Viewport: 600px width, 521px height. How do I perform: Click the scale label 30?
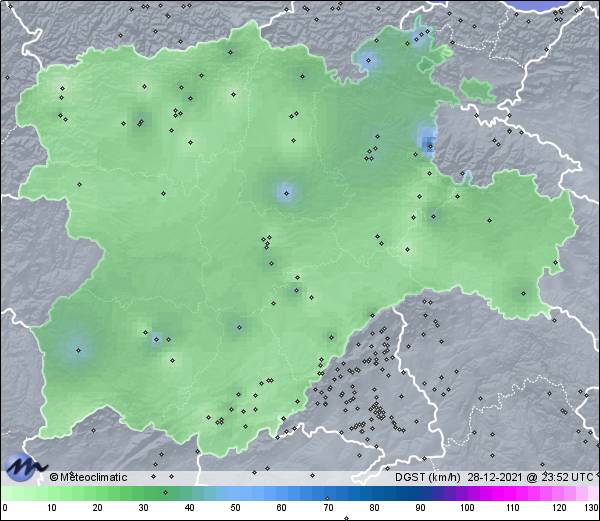point(143,508)
